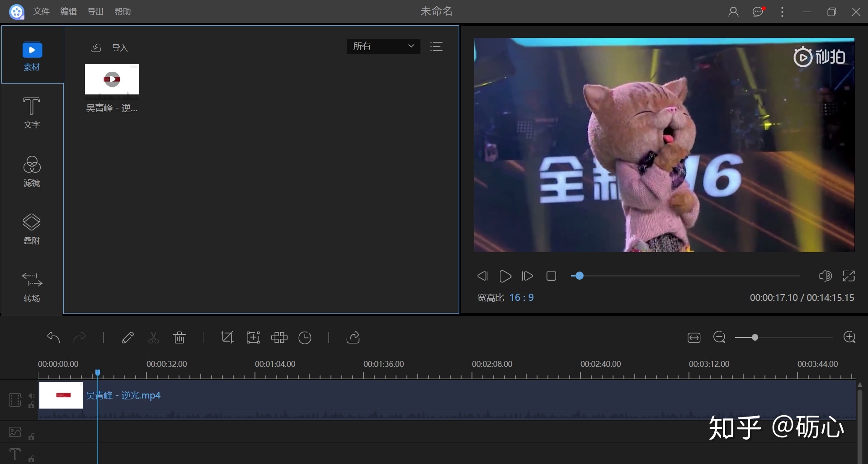Click the timeline zoom slider knob
Screen dimensions: 868x464
pos(755,337)
